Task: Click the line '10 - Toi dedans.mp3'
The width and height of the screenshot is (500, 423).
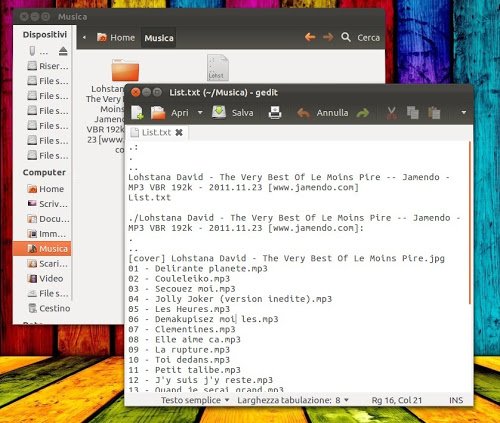Action: [x=179, y=360]
